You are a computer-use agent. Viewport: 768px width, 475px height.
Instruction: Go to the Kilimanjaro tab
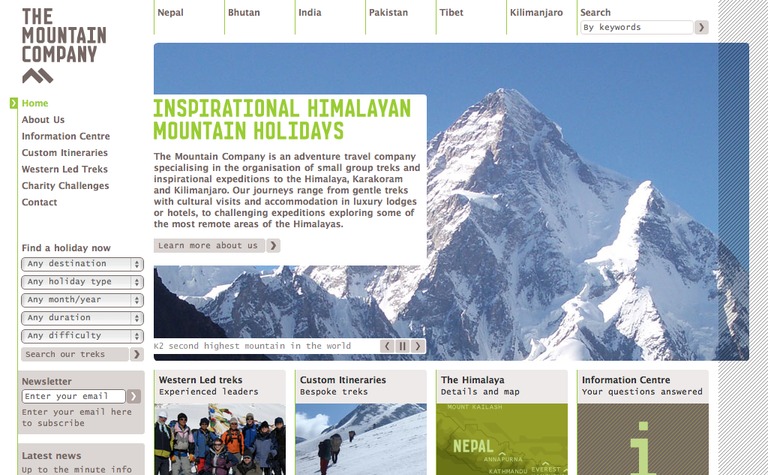[536, 13]
